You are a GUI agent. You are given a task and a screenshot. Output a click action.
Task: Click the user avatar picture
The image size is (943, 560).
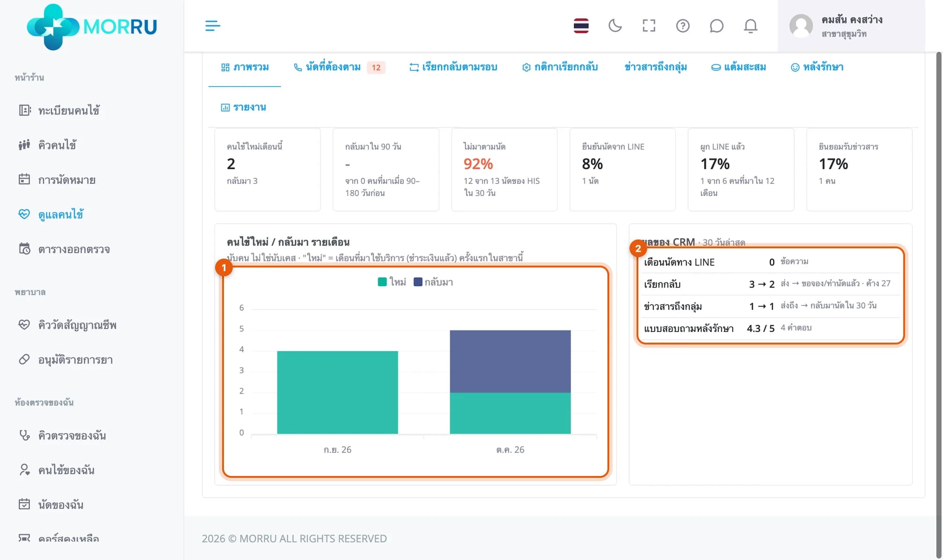pos(801,26)
